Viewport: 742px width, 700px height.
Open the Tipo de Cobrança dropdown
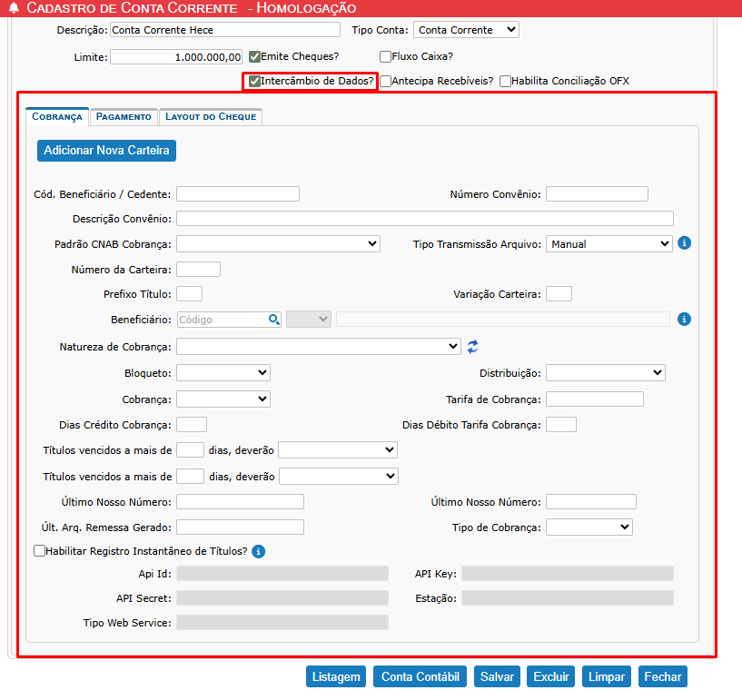pos(589,527)
